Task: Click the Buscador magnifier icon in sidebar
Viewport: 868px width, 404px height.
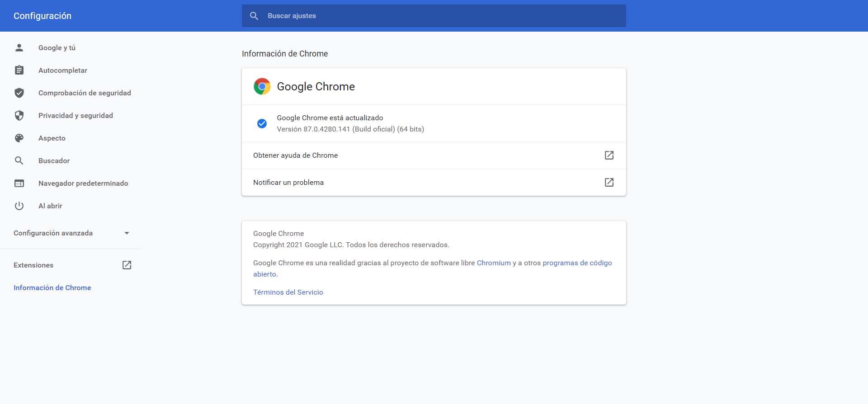Action: [19, 160]
